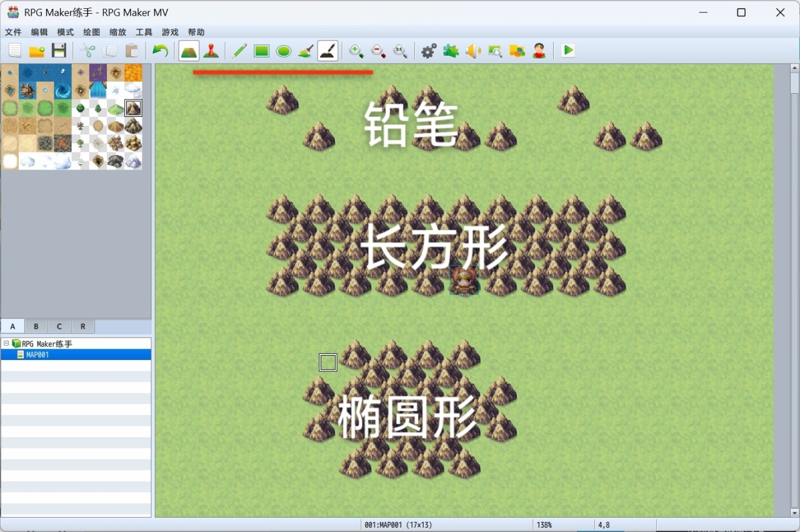Select the Flood Fill tool
This screenshot has height=532, width=800.
pyautogui.click(x=306, y=51)
